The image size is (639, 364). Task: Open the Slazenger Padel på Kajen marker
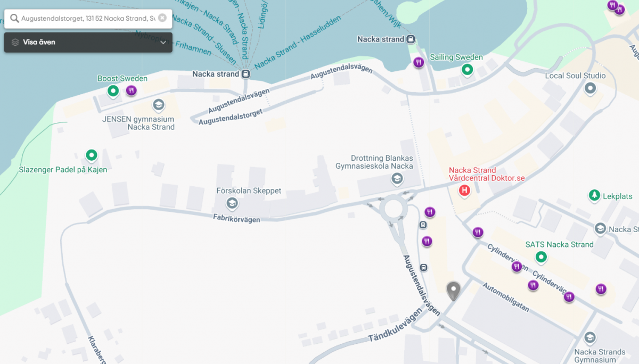(92, 155)
